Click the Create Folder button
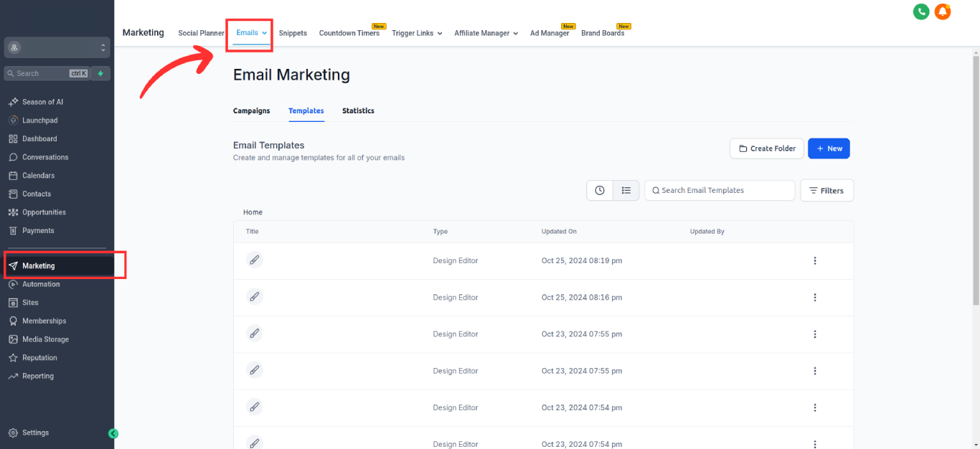Image resolution: width=980 pixels, height=449 pixels. [x=766, y=148]
